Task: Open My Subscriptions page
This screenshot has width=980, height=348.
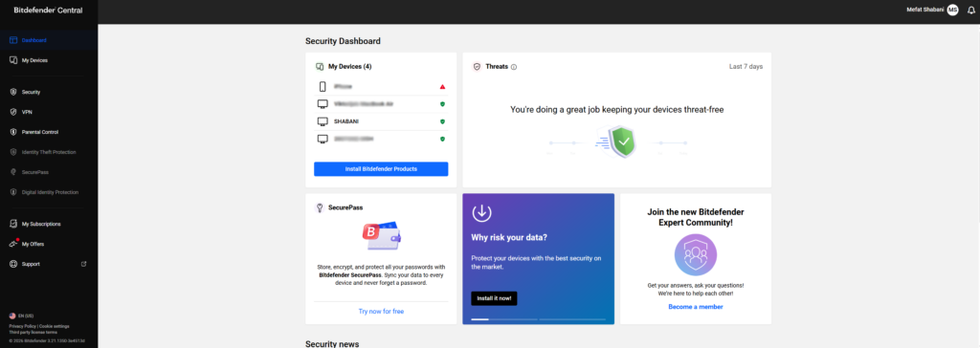Action: click(x=48, y=224)
